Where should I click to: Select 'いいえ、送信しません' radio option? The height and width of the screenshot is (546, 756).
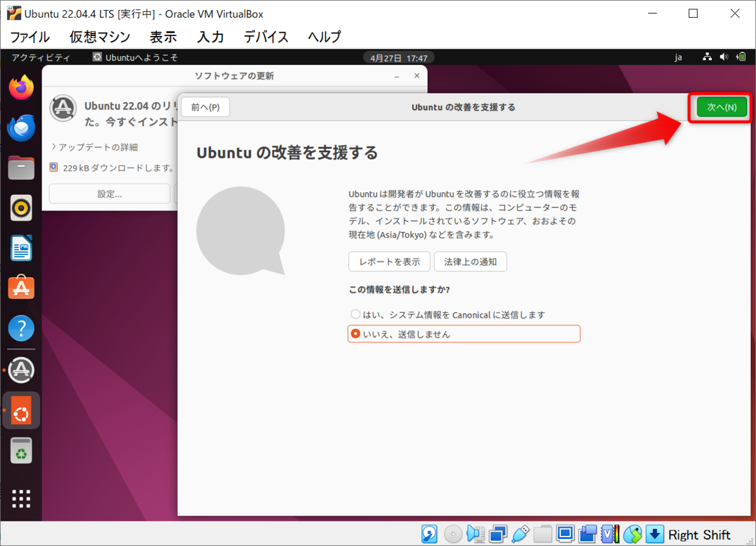point(464,334)
